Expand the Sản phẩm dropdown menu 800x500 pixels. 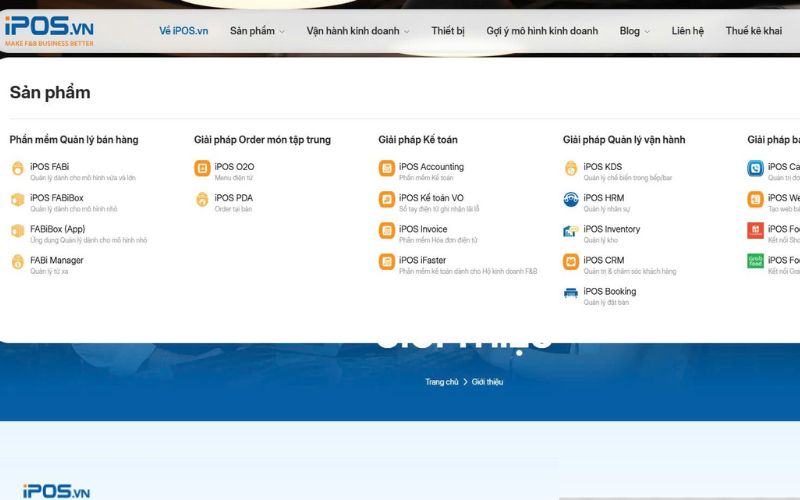257,31
